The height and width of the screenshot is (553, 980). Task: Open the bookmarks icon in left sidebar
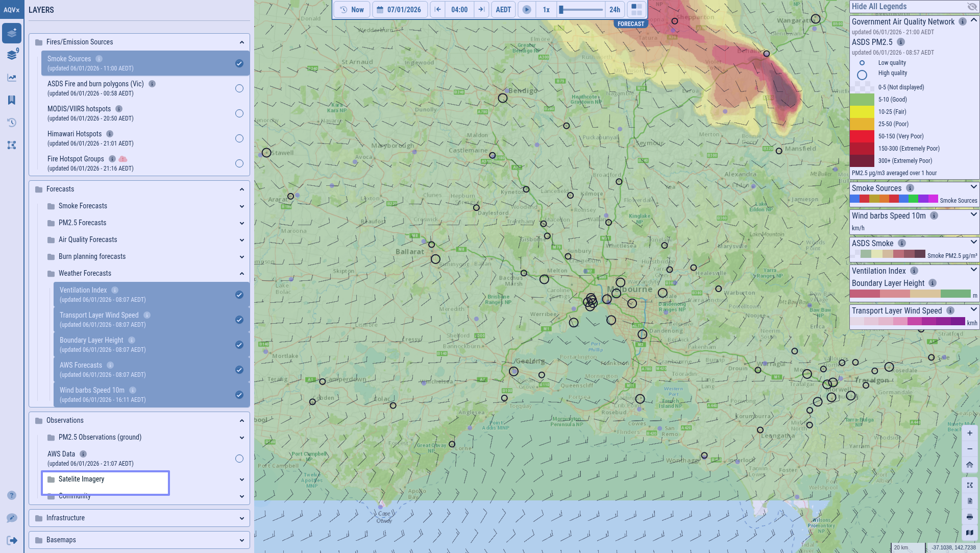12,100
